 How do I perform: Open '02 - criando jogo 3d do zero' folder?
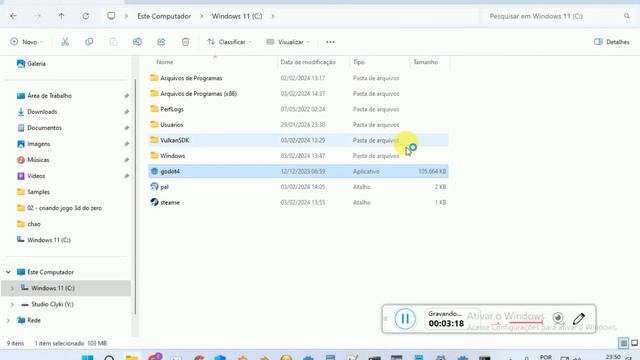(59, 208)
